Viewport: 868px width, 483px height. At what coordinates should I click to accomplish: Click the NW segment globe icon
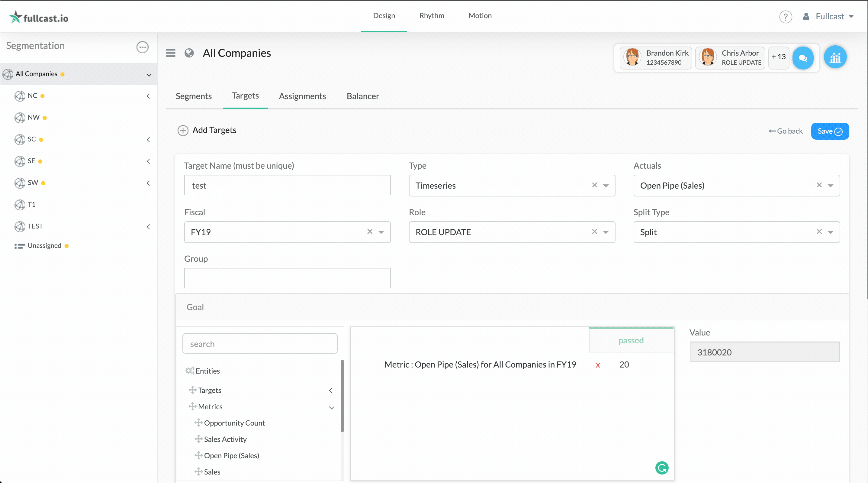[20, 118]
